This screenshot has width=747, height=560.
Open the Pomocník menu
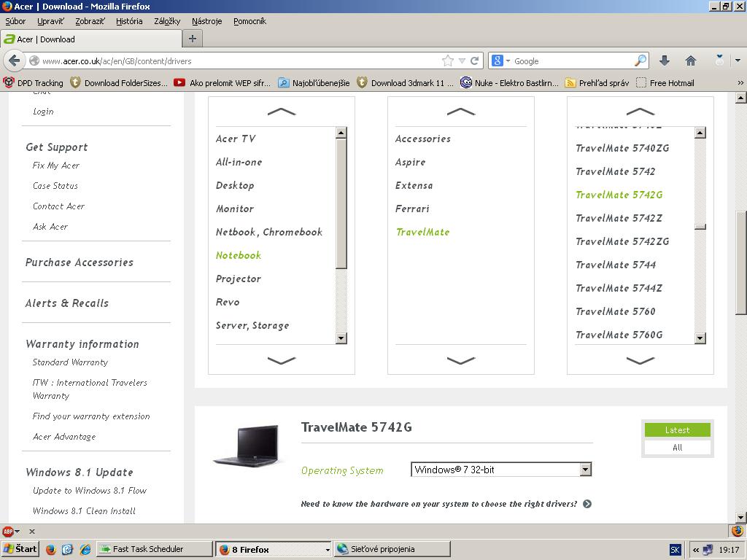pyautogui.click(x=249, y=21)
